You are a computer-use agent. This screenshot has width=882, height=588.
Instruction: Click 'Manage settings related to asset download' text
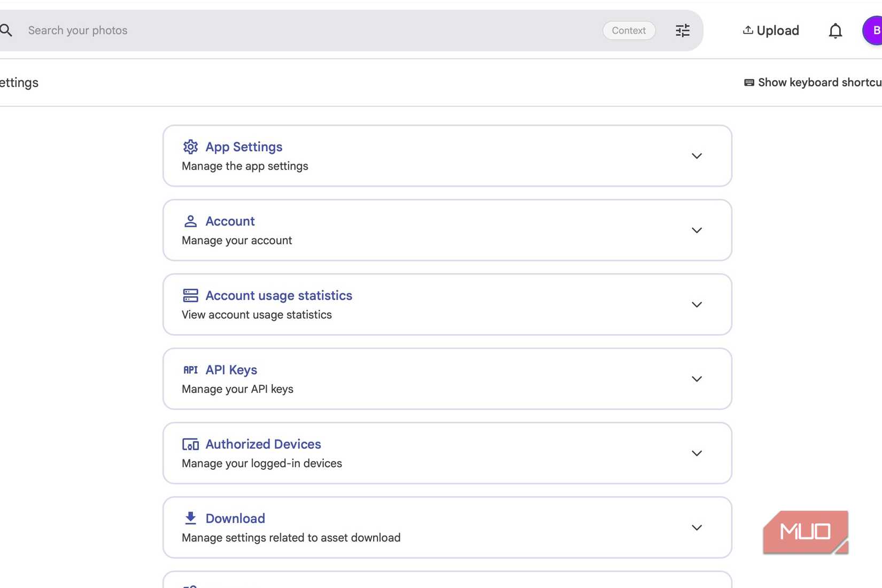pyautogui.click(x=291, y=538)
